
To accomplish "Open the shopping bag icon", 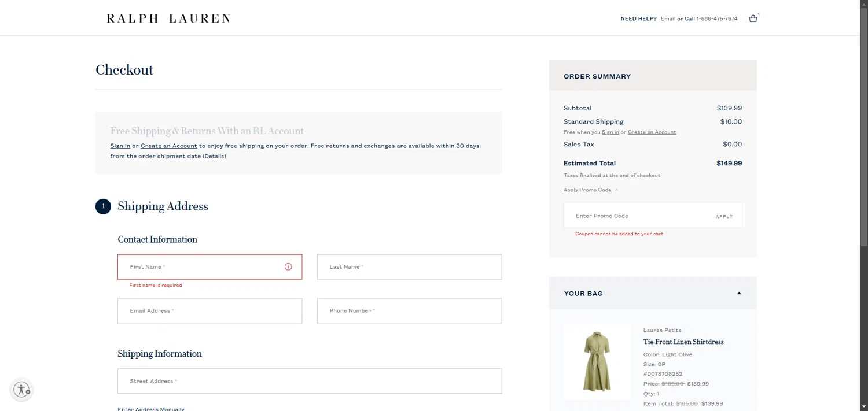I will coord(753,18).
